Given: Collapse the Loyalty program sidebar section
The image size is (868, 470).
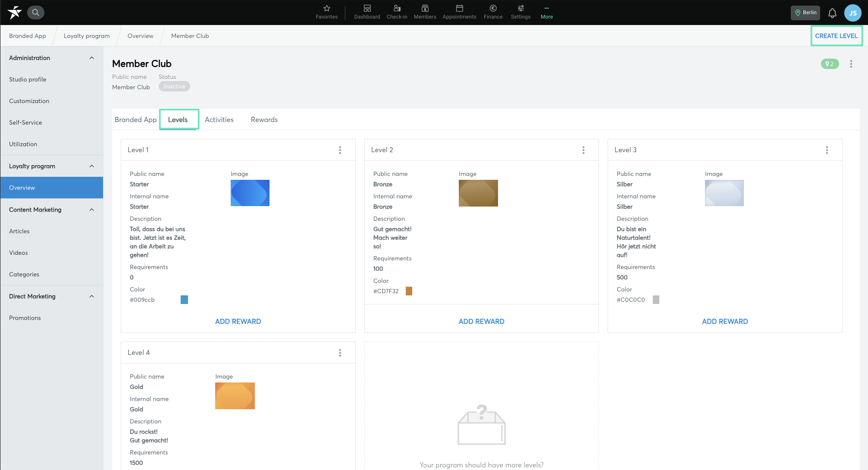Looking at the screenshot, I should (91, 166).
